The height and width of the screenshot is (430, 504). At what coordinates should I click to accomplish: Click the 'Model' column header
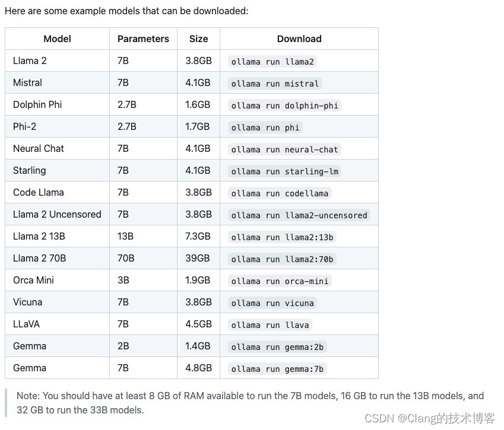pos(57,39)
